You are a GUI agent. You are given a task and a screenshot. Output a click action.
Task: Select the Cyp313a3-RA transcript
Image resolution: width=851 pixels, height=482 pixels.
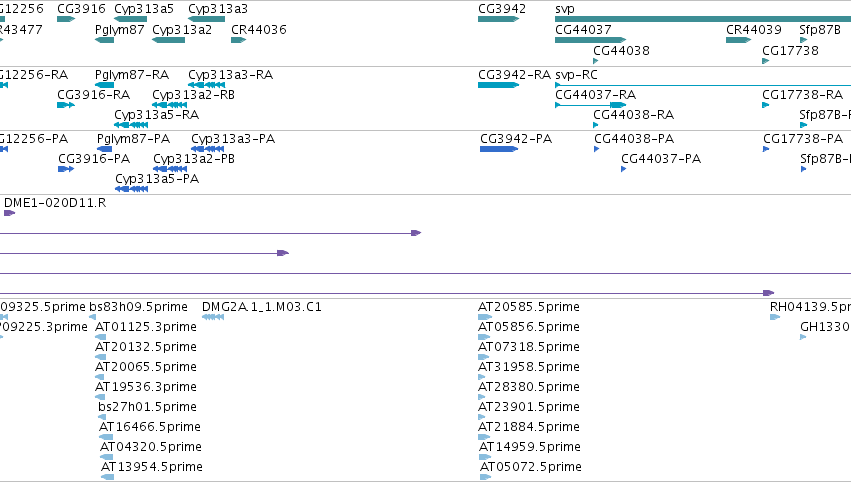tap(206, 85)
